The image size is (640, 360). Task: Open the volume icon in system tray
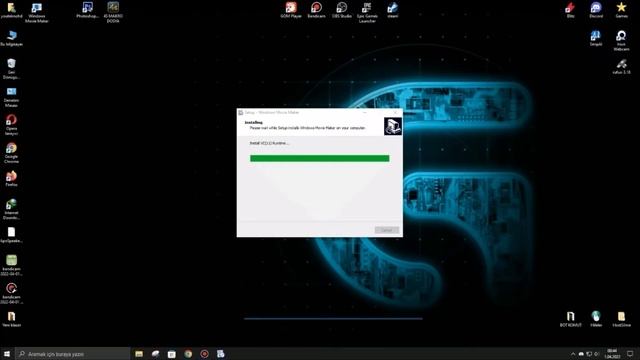(597, 354)
